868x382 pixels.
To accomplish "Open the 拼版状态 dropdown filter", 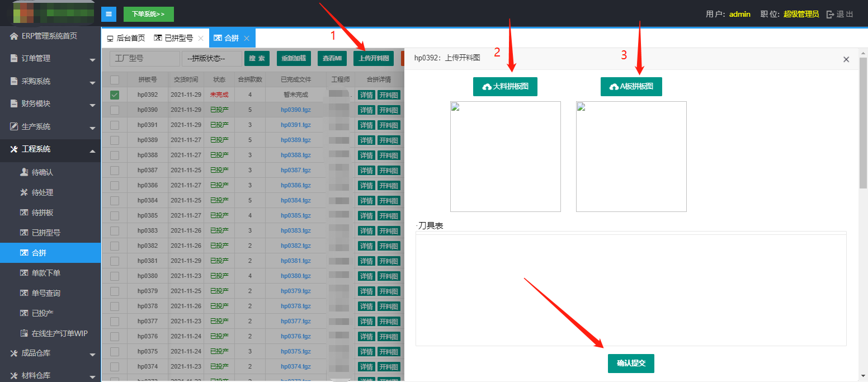I will coord(212,59).
